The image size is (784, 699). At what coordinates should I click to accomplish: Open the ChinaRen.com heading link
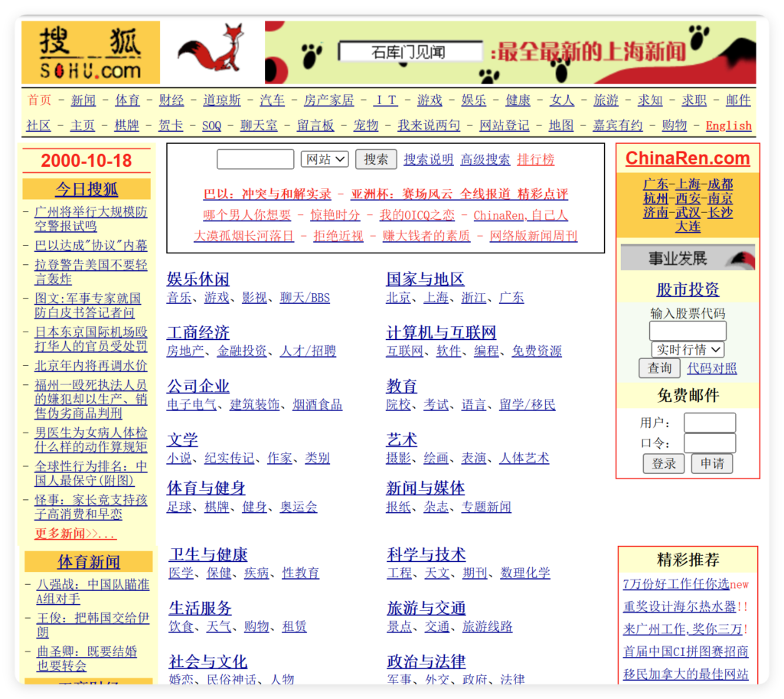(x=688, y=158)
